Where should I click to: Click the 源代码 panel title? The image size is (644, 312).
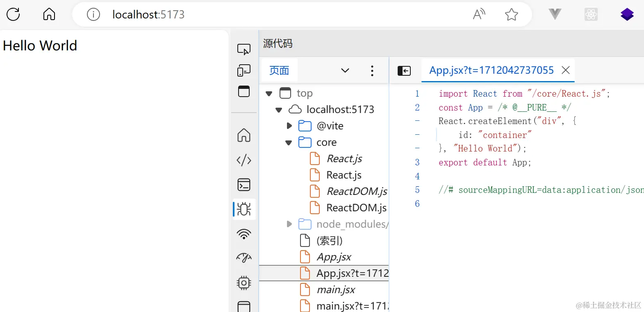[278, 43]
